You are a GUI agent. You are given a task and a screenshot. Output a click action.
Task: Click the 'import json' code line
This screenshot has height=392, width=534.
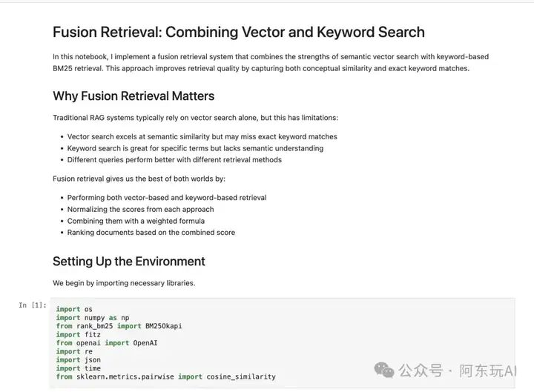79,360
